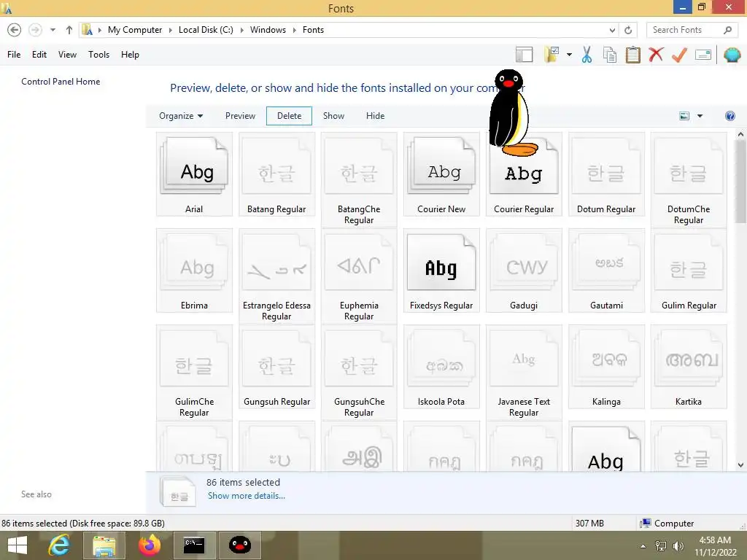Select the Kalinga font thumbnail

coord(606,367)
